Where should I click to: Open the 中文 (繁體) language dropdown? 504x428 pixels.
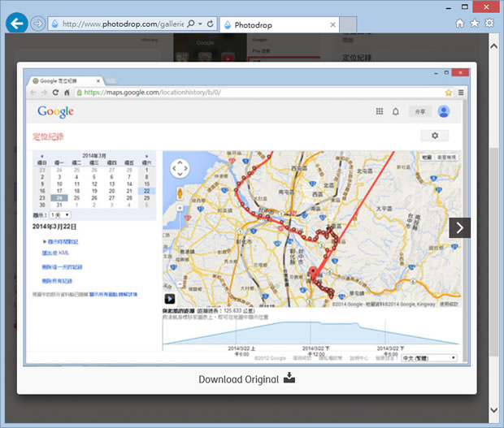coord(429,357)
